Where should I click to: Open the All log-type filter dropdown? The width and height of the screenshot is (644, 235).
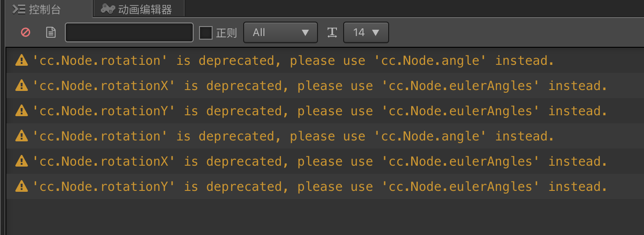point(280,32)
